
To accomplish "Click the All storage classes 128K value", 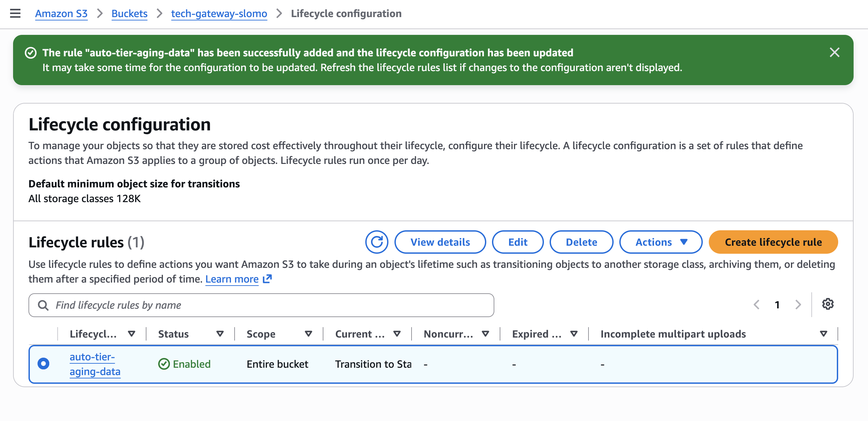I will [x=84, y=198].
